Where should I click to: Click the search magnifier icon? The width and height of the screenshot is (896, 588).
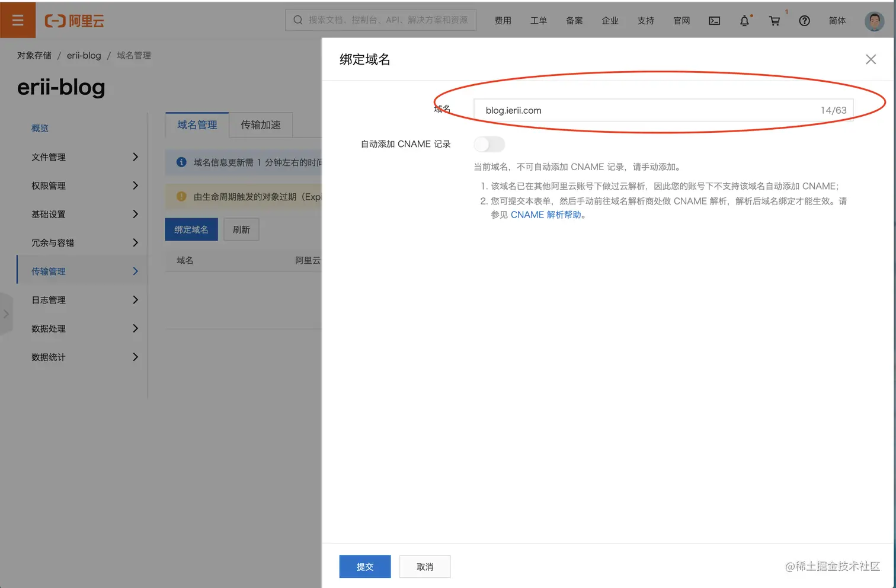[298, 20]
